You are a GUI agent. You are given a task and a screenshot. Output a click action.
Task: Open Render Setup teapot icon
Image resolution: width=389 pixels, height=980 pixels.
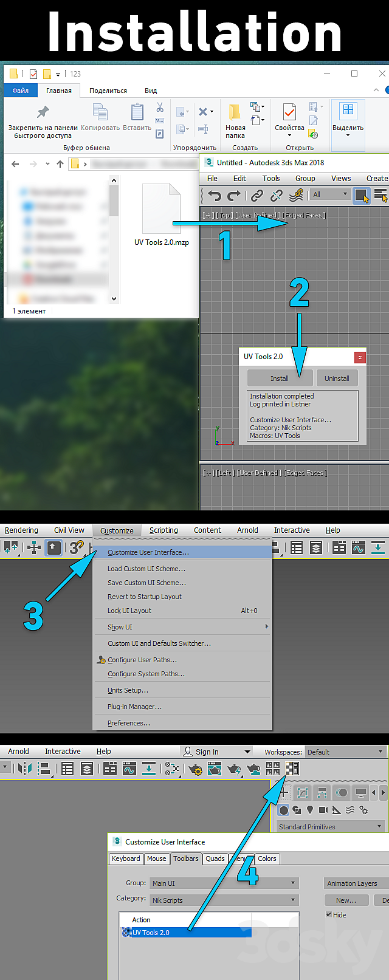(195, 769)
